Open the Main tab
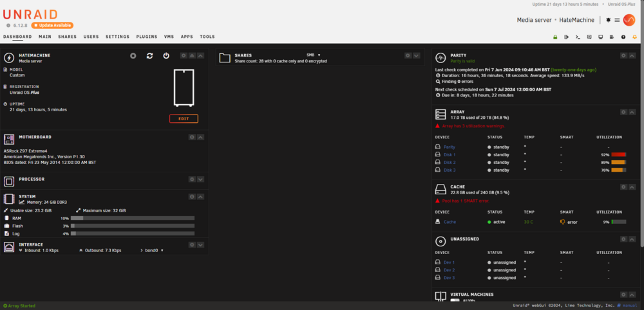The image size is (644, 310). (45, 37)
